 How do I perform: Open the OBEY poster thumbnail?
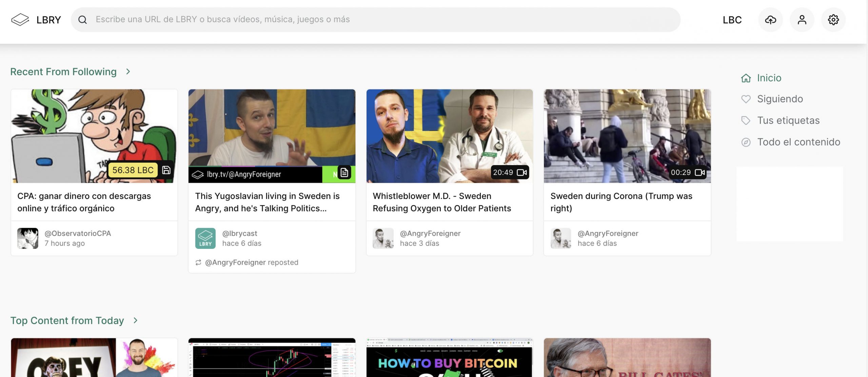(x=94, y=357)
